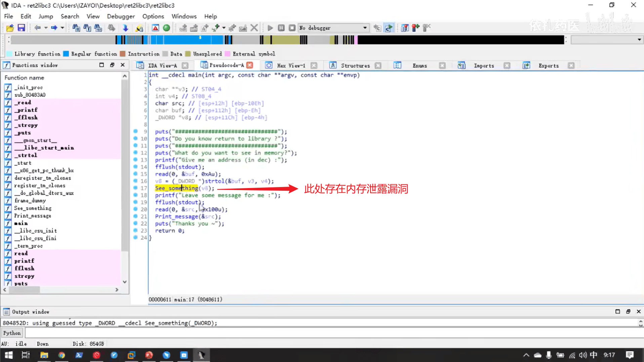644x362 pixels.
Task: Select main in the Functions window
Action: click(21, 223)
